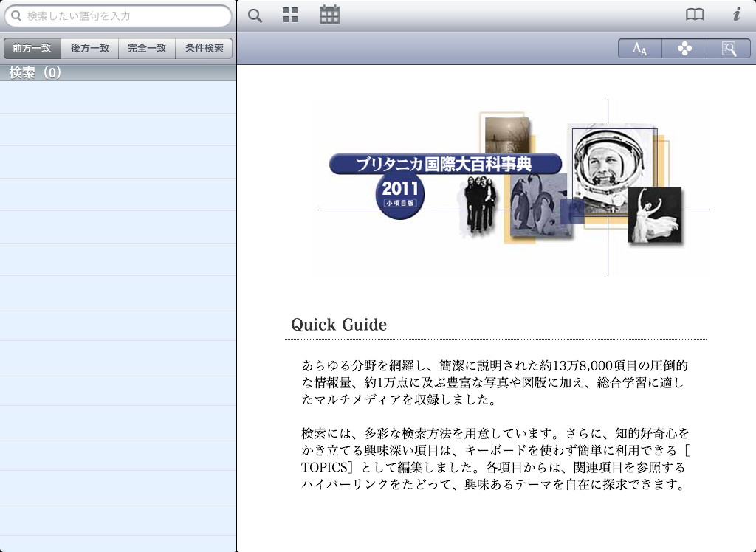Enable 完全一致 exact match mode
Screen dimensions: 756x552
coord(147,49)
